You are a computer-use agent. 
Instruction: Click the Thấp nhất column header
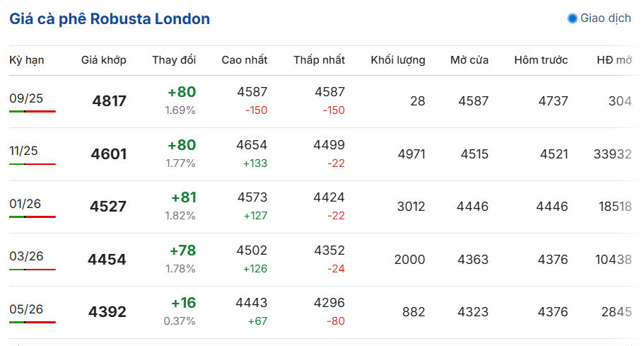coord(319,60)
